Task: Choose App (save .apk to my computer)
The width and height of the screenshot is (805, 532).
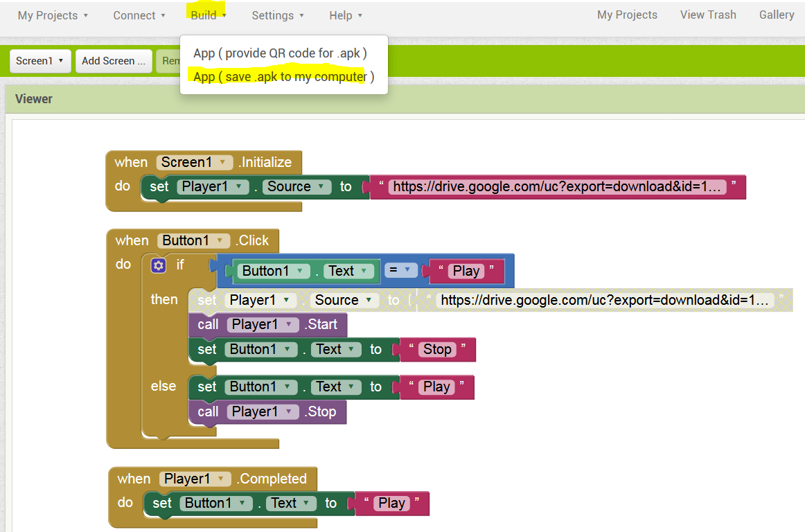Action: point(283,77)
